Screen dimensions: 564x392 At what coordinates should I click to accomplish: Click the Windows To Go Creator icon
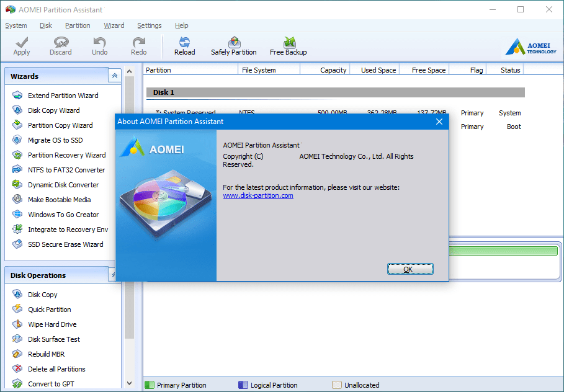[17, 215]
